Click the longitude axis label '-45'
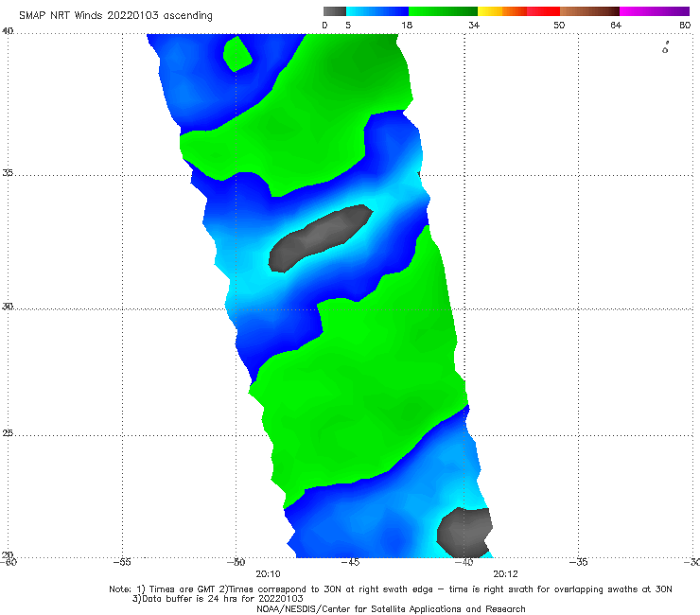The height and width of the screenshot is (615, 700). [350, 562]
